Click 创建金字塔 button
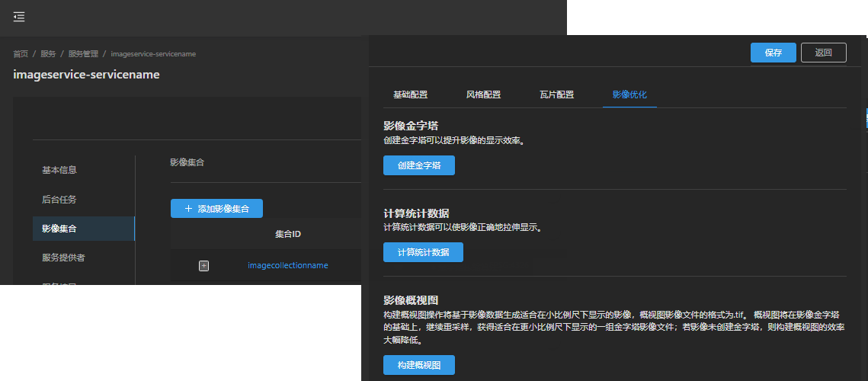Viewport: 868px width, 381px height. tap(418, 165)
